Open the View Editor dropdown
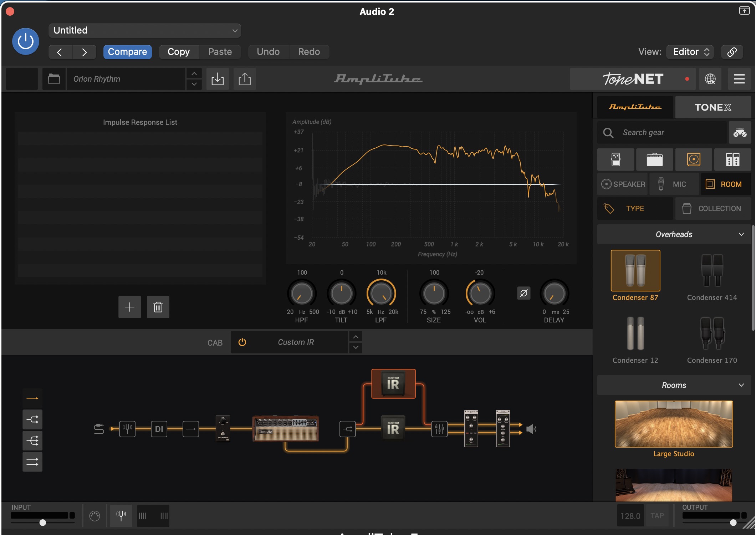Screen dimensions: 756x535 pos(690,52)
